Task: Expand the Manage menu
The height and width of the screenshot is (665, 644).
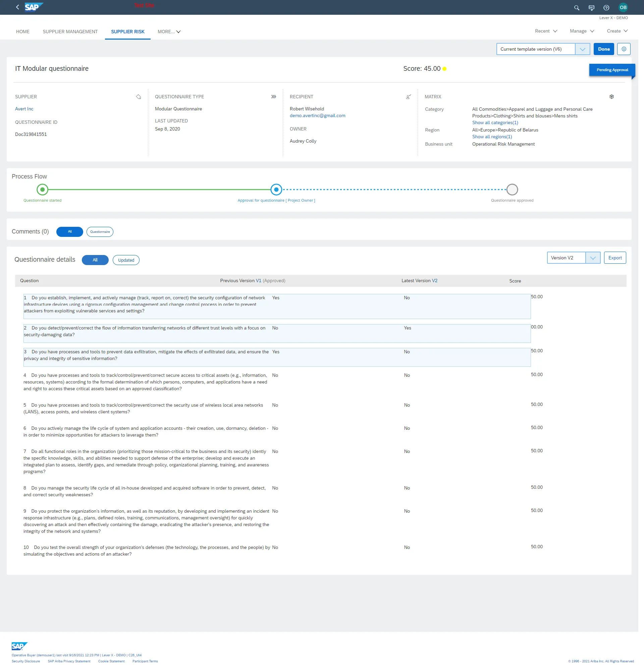Action: 582,31
